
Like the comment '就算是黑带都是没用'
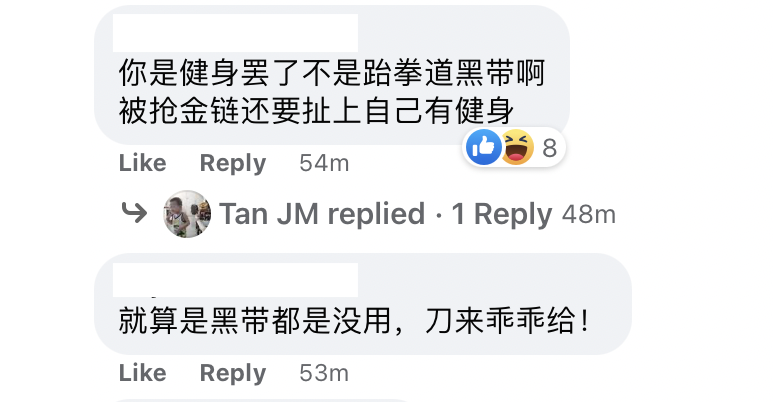pos(142,373)
